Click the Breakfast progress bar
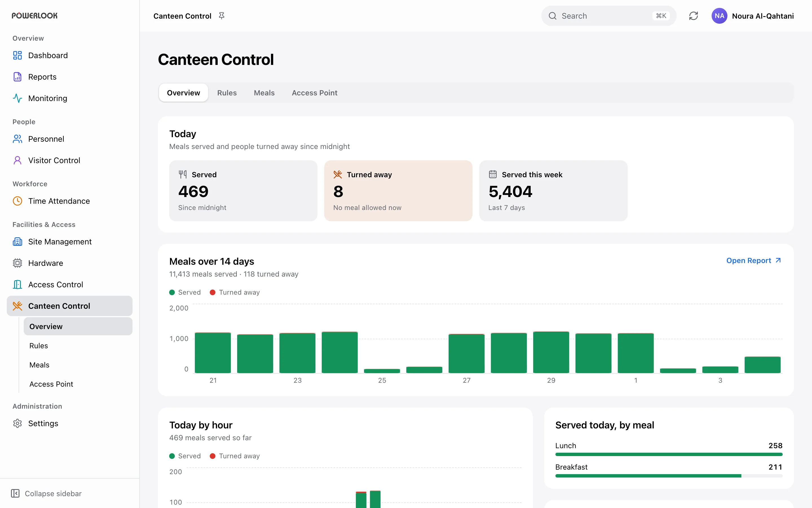The width and height of the screenshot is (812, 508). (669, 476)
